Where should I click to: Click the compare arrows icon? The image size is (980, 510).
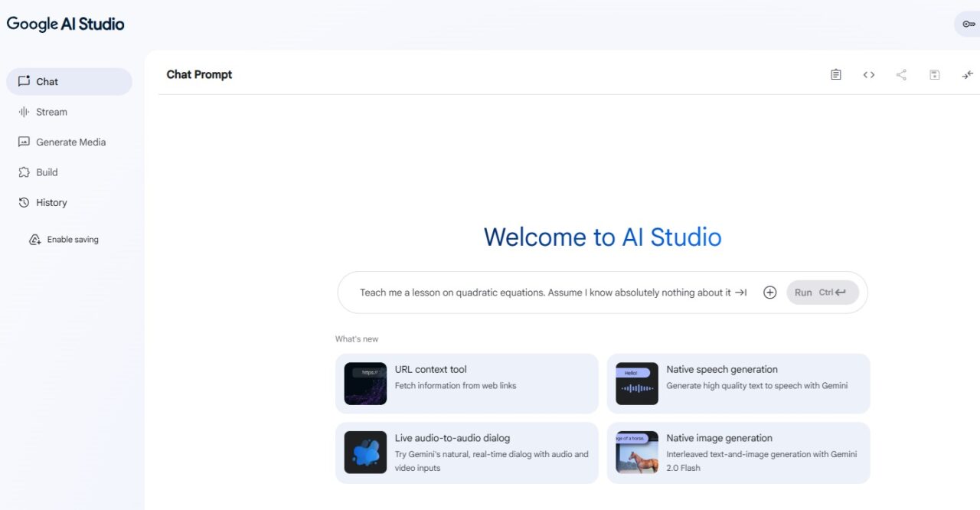point(968,74)
